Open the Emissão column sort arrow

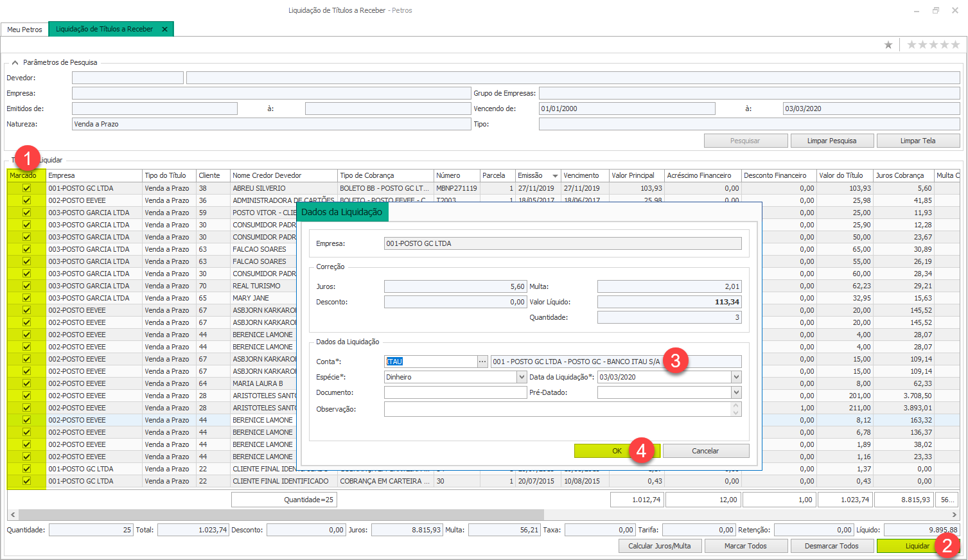click(x=555, y=176)
